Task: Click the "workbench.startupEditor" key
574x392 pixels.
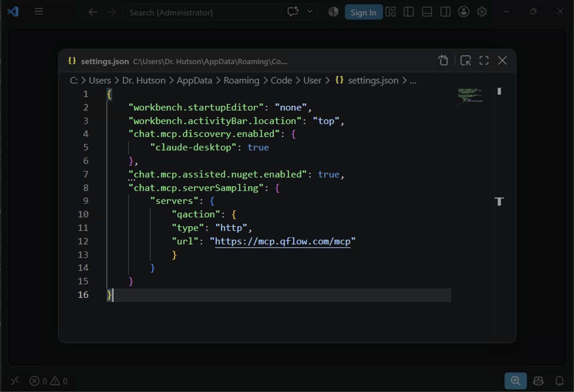Action: [196, 108]
